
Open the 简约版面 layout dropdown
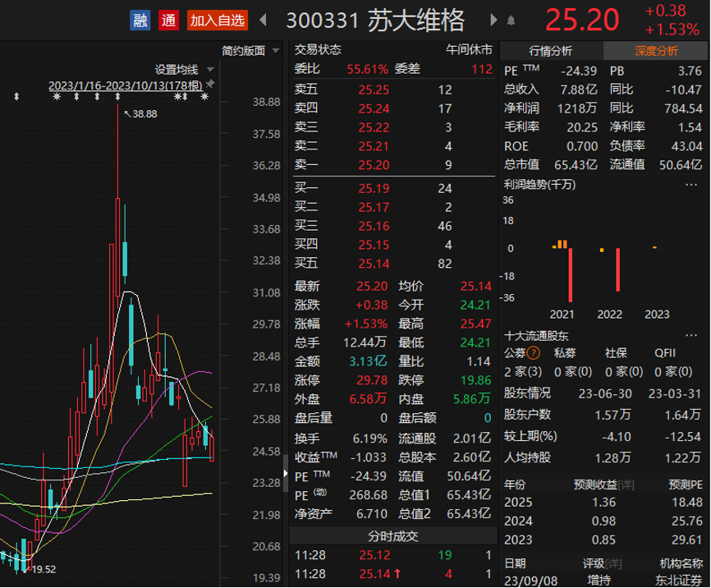pyautogui.click(x=250, y=50)
